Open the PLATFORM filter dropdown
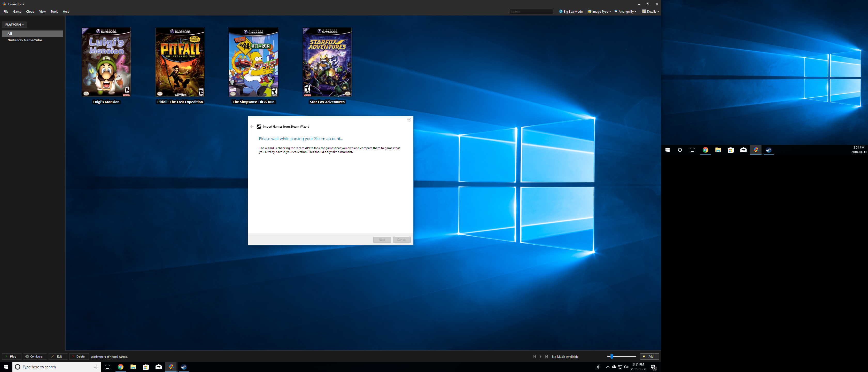The height and width of the screenshot is (372, 868). (14, 25)
